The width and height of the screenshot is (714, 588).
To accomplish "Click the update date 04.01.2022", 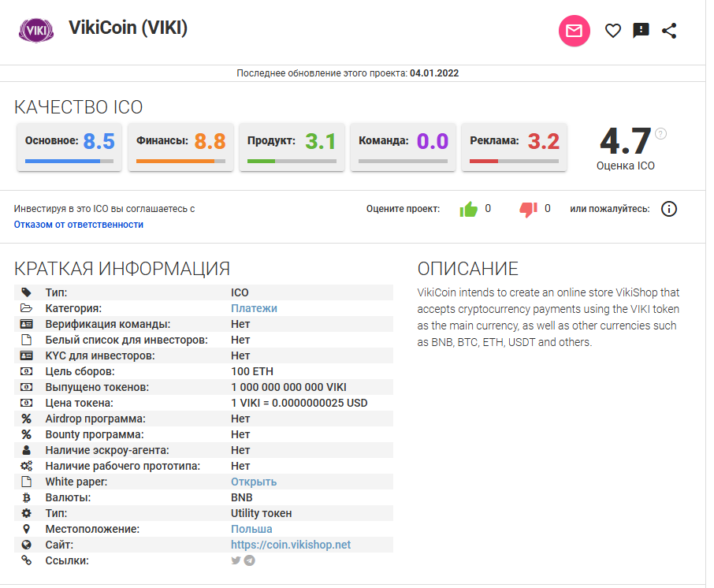I will pyautogui.click(x=434, y=73).
